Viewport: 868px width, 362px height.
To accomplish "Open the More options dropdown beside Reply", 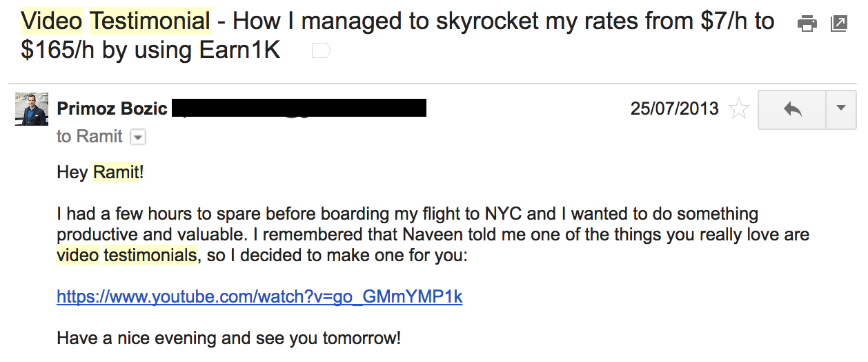I will [840, 109].
